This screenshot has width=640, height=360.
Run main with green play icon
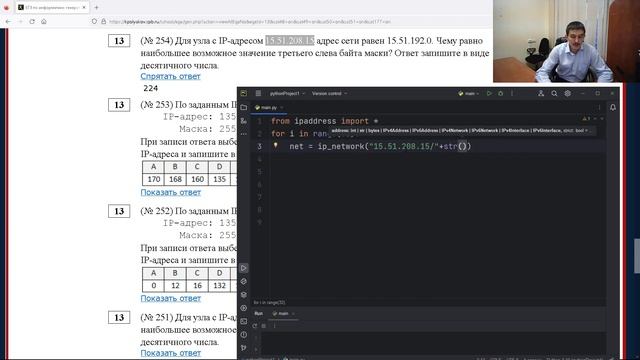coord(489,93)
